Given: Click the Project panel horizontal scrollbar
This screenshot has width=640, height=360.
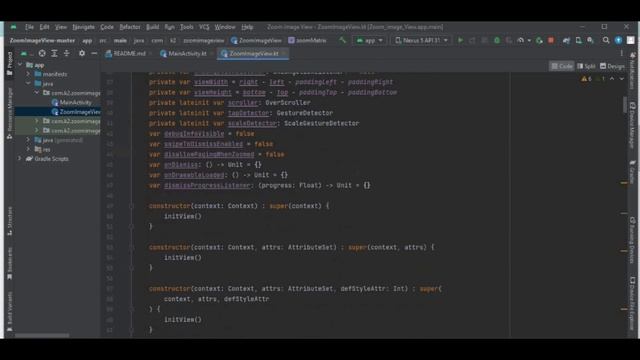Looking at the screenshot, I should click(42, 336).
